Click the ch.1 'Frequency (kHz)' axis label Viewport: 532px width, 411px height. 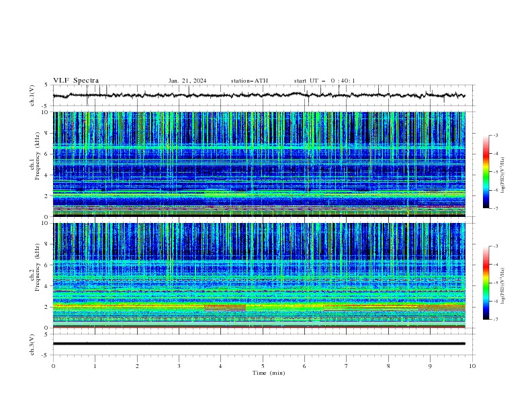pos(38,155)
